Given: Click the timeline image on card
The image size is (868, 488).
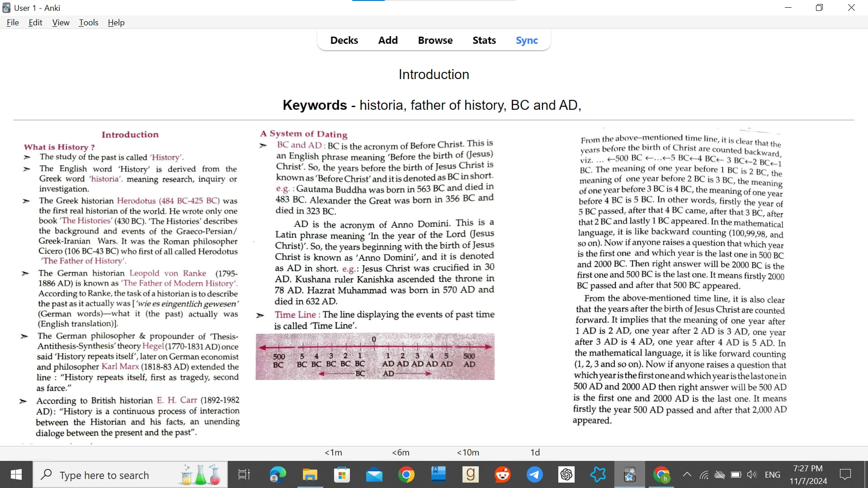Looking at the screenshot, I should coord(375,357).
